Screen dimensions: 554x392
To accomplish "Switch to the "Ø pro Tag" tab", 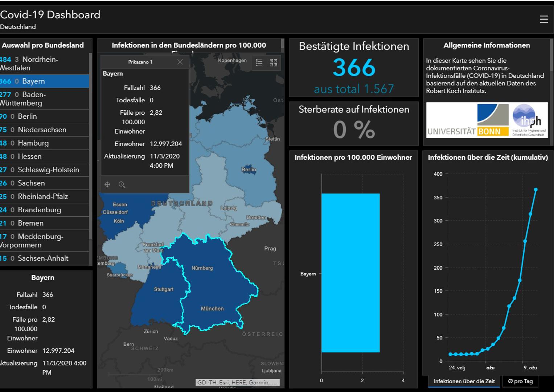I will 520,381.
